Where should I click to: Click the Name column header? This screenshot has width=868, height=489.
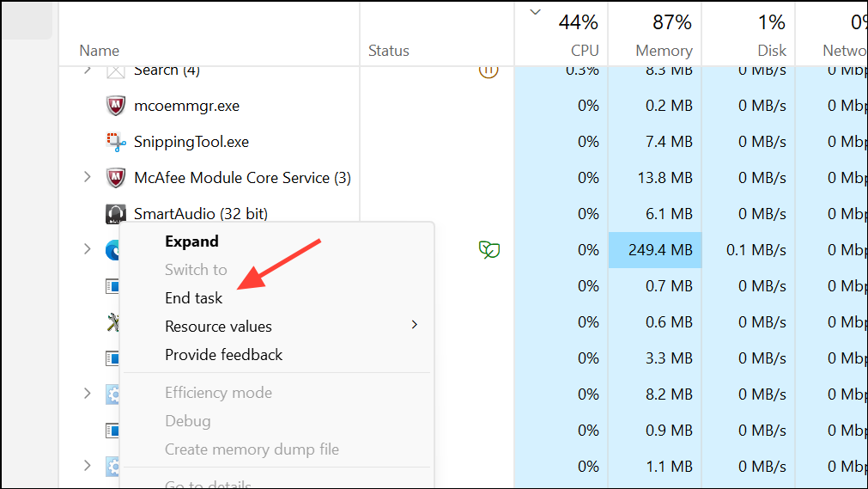tap(99, 51)
